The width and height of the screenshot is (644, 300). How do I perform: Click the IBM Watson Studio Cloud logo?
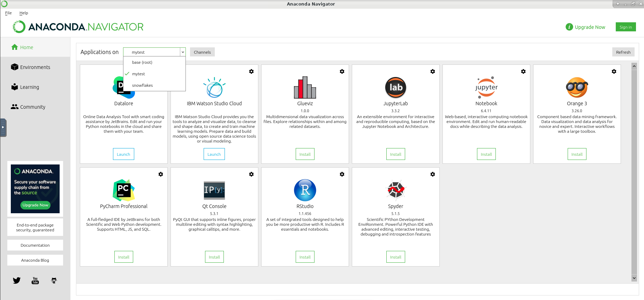pos(214,87)
